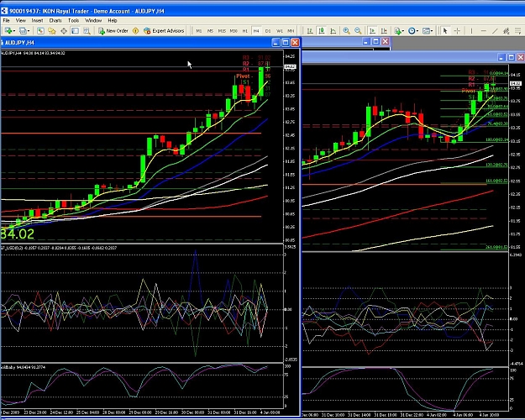
Task: Open the Indicators list dropdown
Action: point(398,31)
